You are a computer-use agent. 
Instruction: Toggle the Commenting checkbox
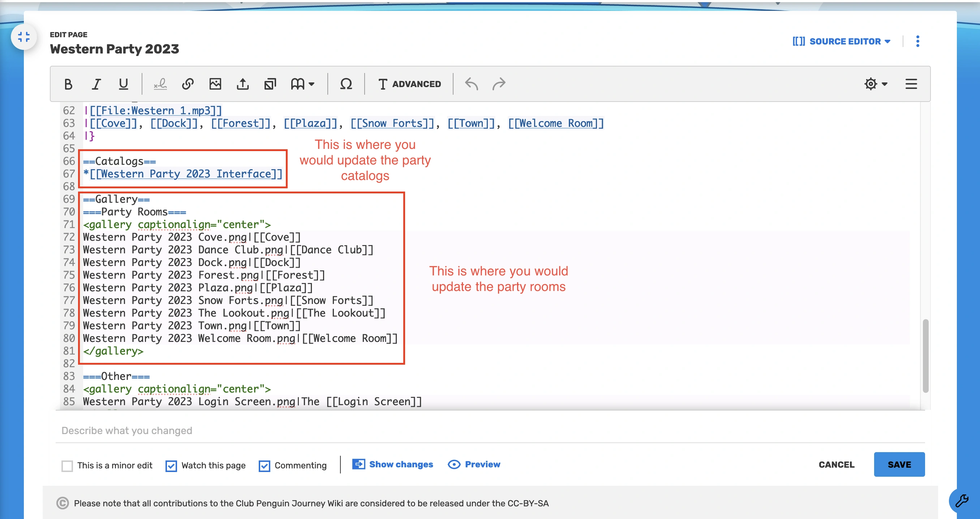(265, 466)
